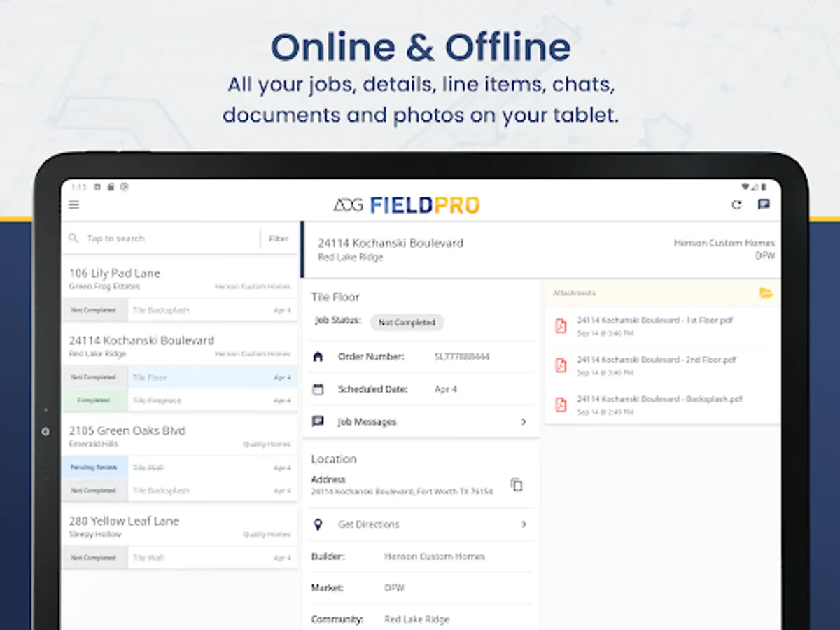Open the Filter button
Screen dimensions: 840x630
point(279,239)
